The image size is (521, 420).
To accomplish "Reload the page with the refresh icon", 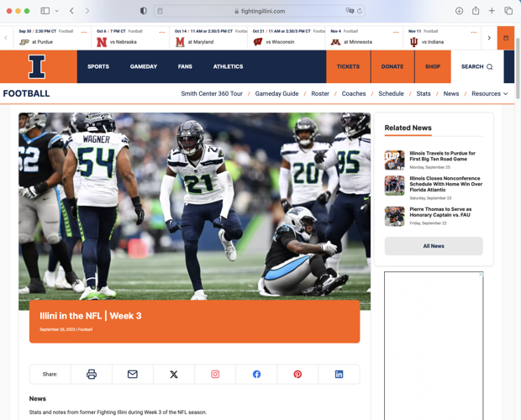I will tap(360, 11).
